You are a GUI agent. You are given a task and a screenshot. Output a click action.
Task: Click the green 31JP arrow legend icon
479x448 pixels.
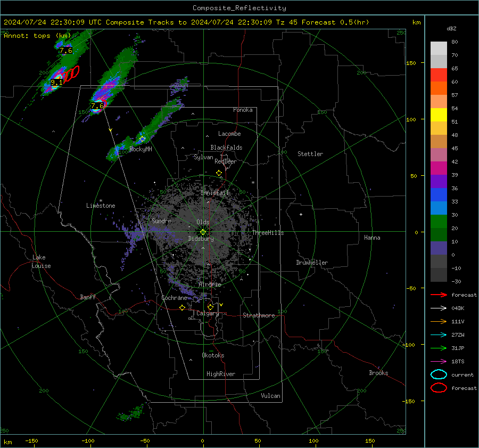[439, 348]
